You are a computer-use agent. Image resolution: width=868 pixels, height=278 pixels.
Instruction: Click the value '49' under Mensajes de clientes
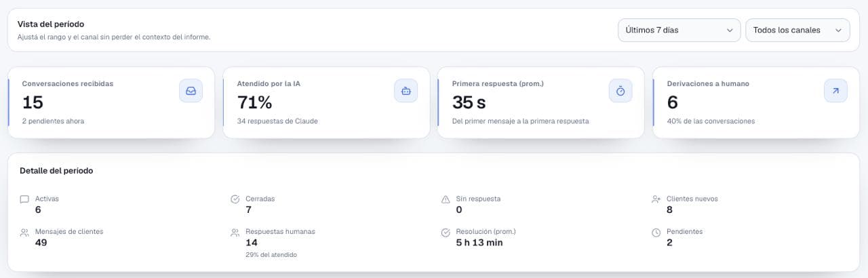point(41,242)
